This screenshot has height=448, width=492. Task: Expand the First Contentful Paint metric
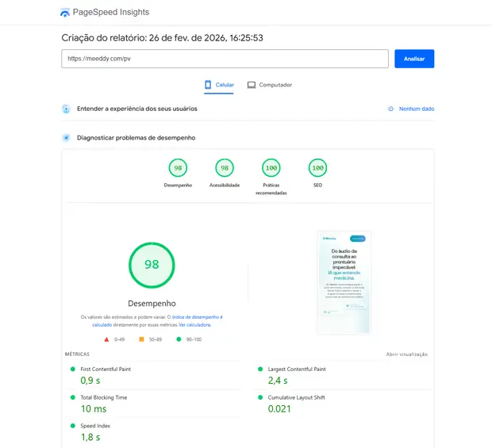pos(106,369)
